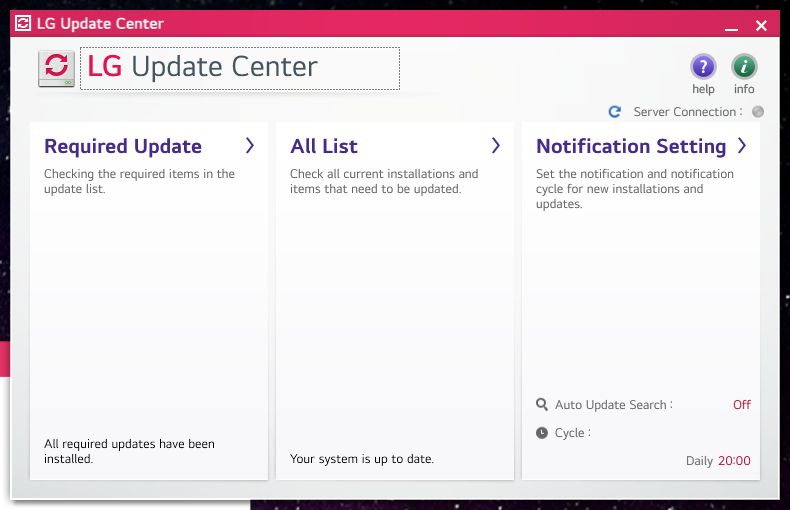Expand the All List chevron
This screenshot has height=510, width=790.
tap(496, 146)
